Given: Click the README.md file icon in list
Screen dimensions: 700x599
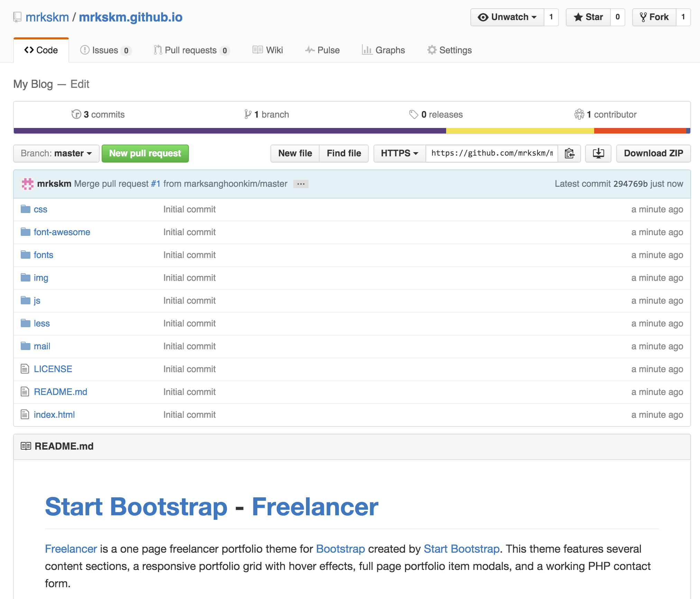Looking at the screenshot, I should coord(25,391).
